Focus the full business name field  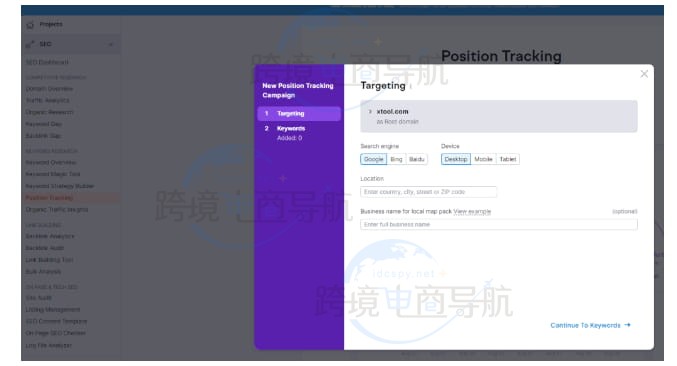tap(499, 224)
